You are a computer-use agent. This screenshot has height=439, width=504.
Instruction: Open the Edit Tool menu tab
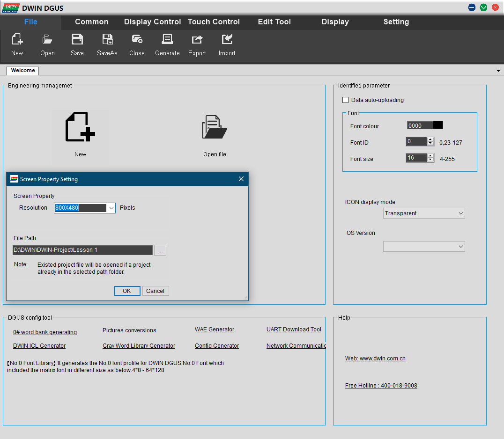point(274,22)
